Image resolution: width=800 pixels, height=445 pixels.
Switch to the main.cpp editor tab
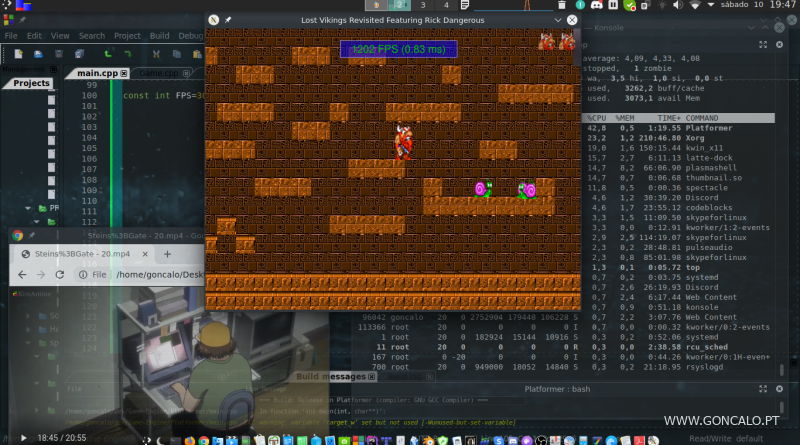(x=97, y=73)
